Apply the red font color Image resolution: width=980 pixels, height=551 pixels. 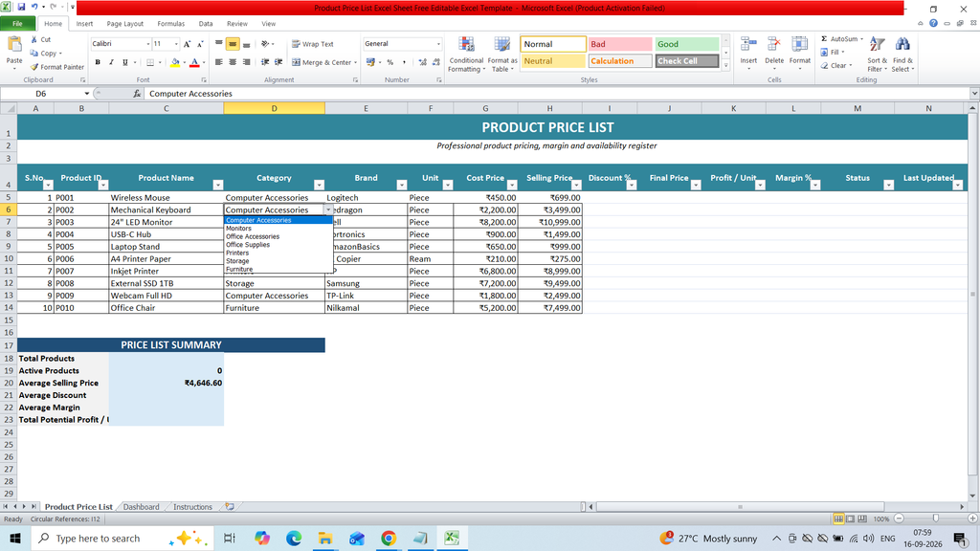click(194, 62)
